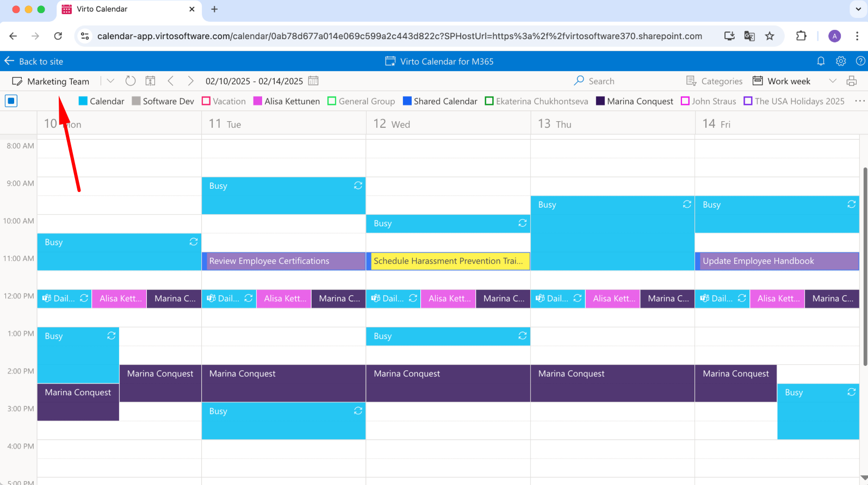
Task: Show more calendars via ellipsis
Action: coord(860,101)
